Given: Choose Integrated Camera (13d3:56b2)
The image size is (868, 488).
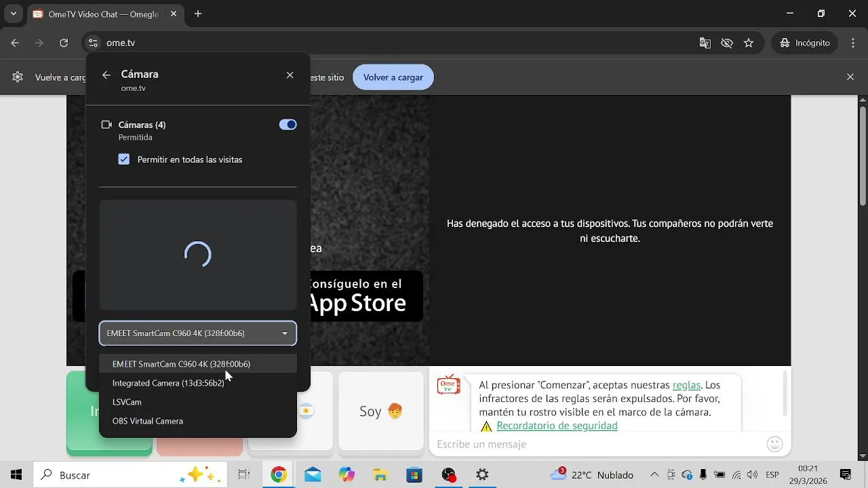Looking at the screenshot, I should click(198, 383).
